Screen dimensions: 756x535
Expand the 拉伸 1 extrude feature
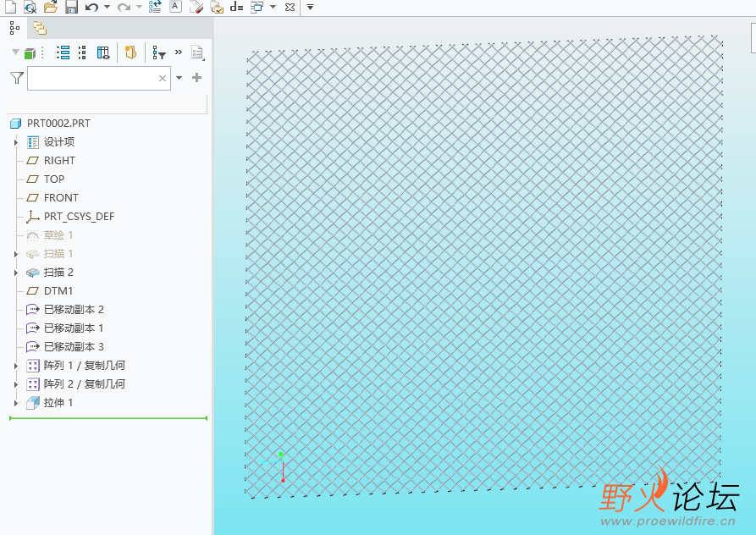(16, 403)
